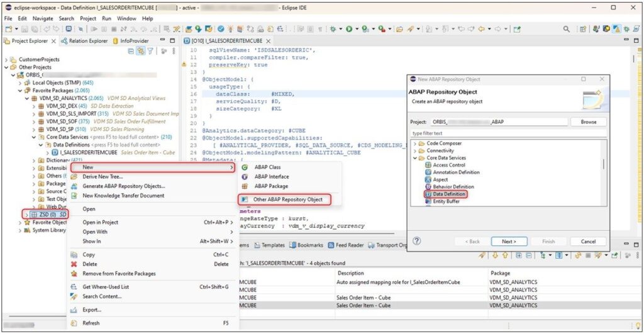Click the blue Check ABAP object icon
The image size is (644, 336).
point(221,29)
